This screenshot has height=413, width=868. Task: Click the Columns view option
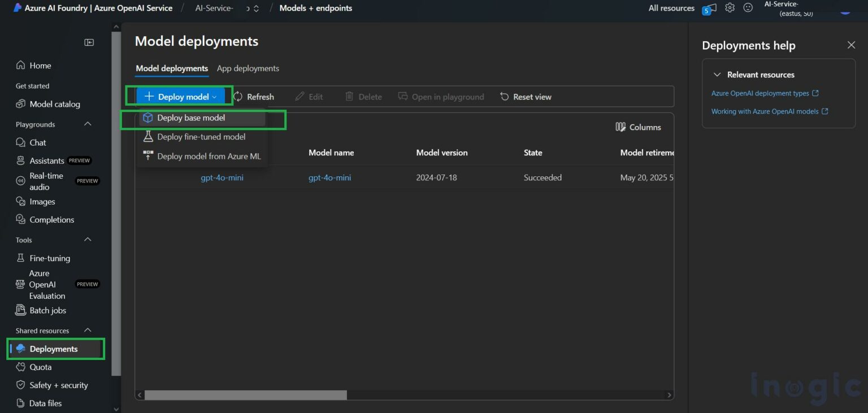click(638, 127)
